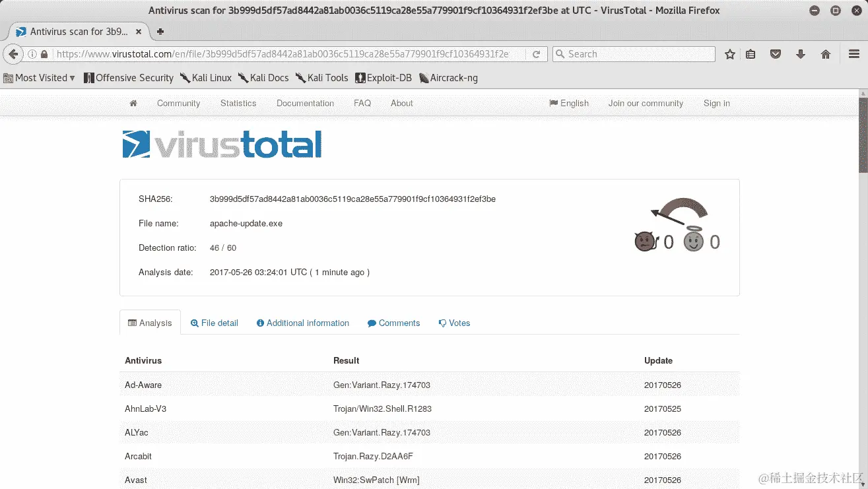Click the VirusTotal home icon in the navbar
This screenshot has height=489, width=868.
pos(133,104)
